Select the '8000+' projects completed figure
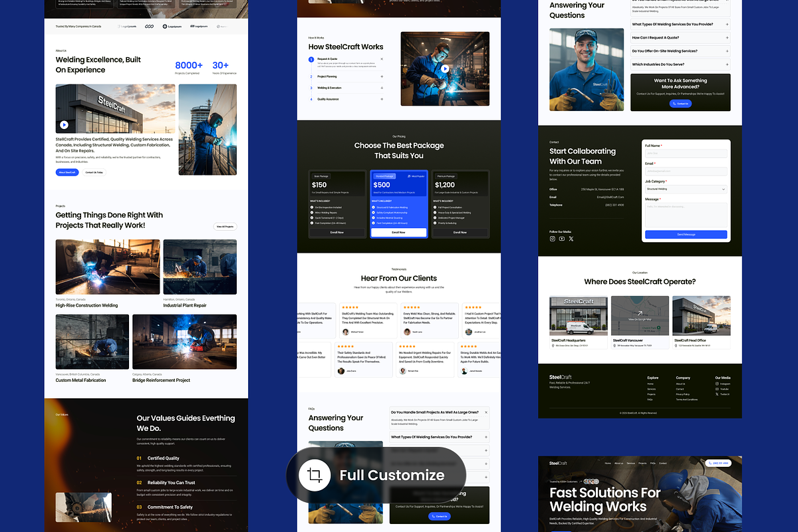This screenshot has height=532, width=798. [x=189, y=65]
